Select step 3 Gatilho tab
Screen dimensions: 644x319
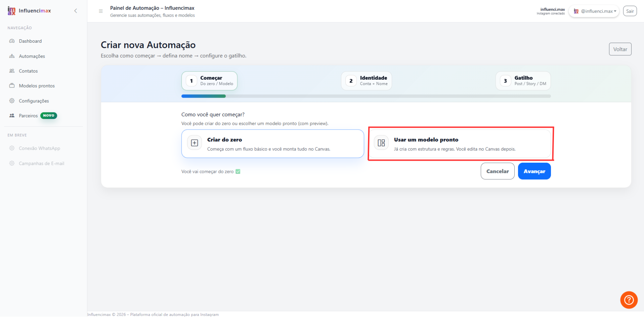[523, 81]
